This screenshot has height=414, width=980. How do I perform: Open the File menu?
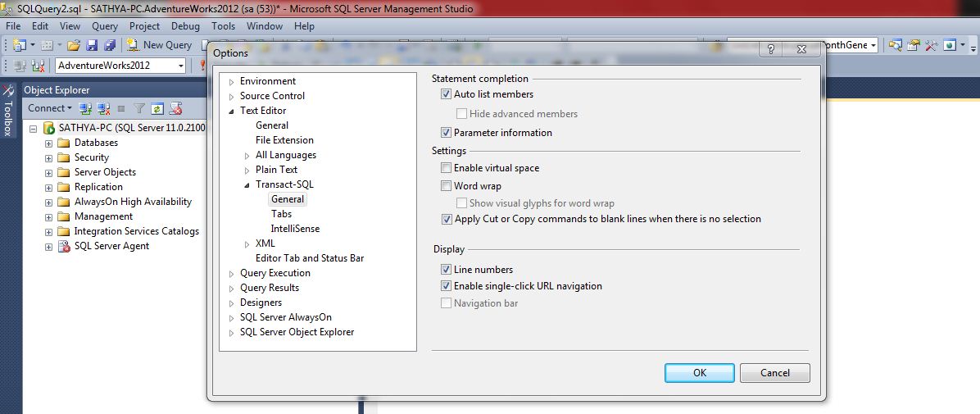coord(13,26)
